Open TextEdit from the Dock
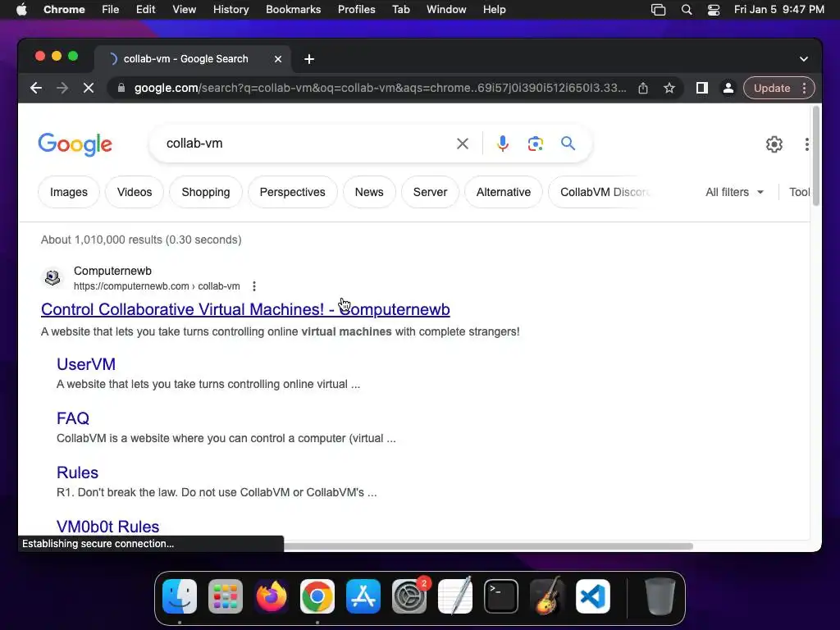Image resolution: width=840 pixels, height=630 pixels. point(455,596)
